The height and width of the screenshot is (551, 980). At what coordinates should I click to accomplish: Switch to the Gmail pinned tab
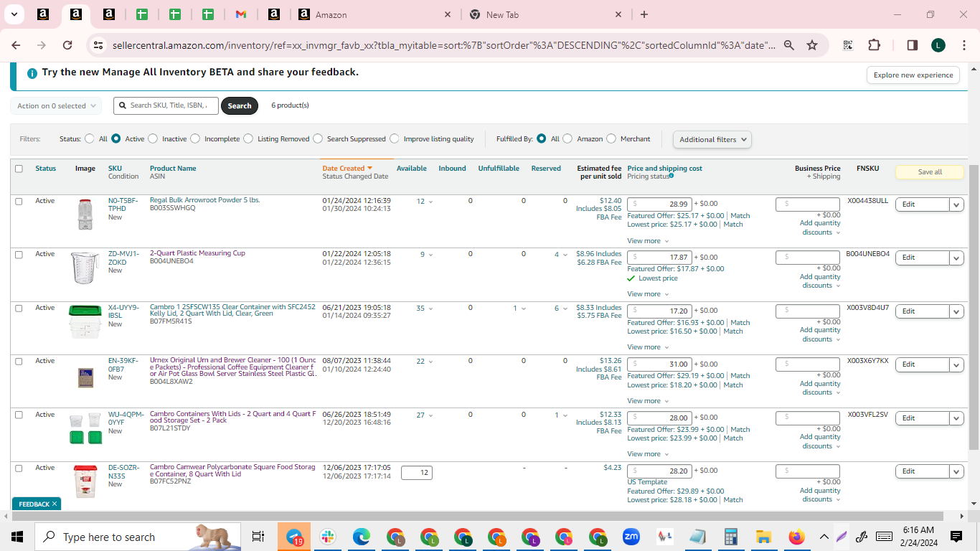tap(241, 14)
